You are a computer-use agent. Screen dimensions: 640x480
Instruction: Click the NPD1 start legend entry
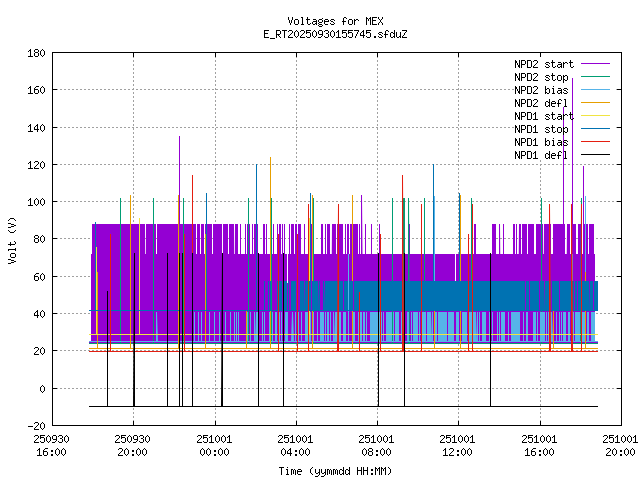[543, 116]
